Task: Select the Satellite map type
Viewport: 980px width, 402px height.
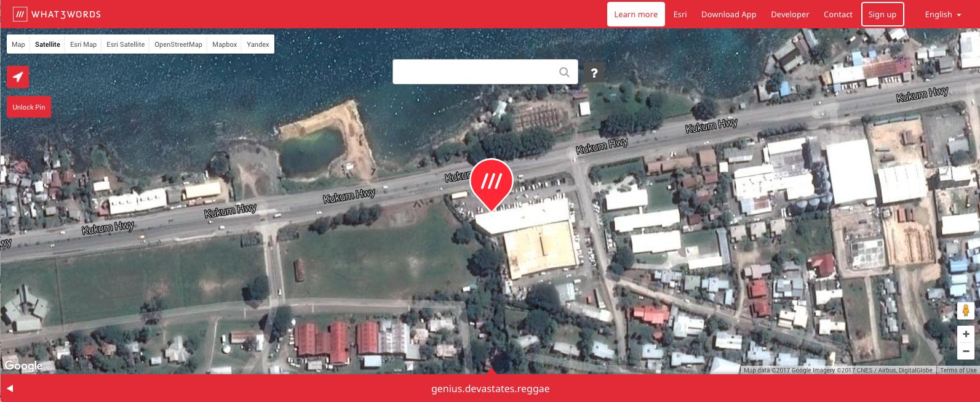Action: [x=47, y=44]
